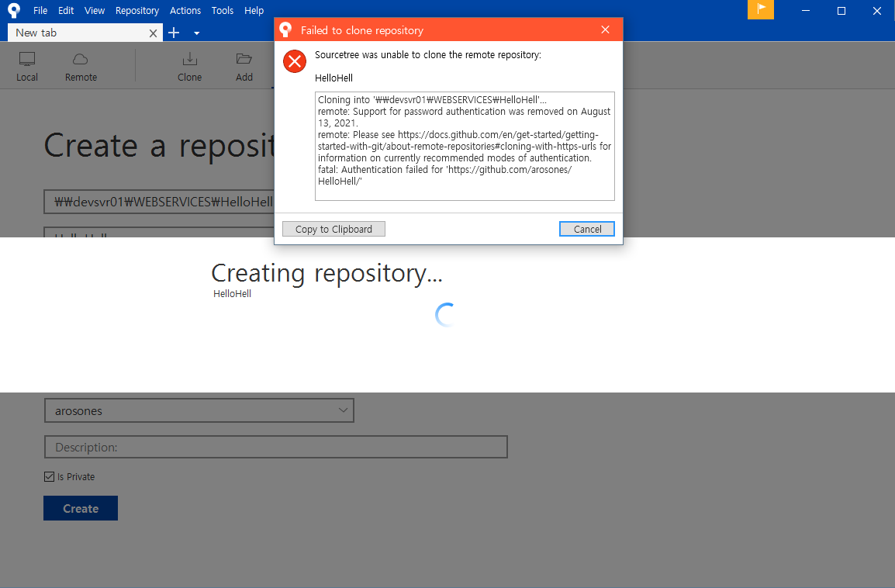This screenshot has width=895, height=588.
Task: Open a new tab with plus icon
Action: click(174, 33)
